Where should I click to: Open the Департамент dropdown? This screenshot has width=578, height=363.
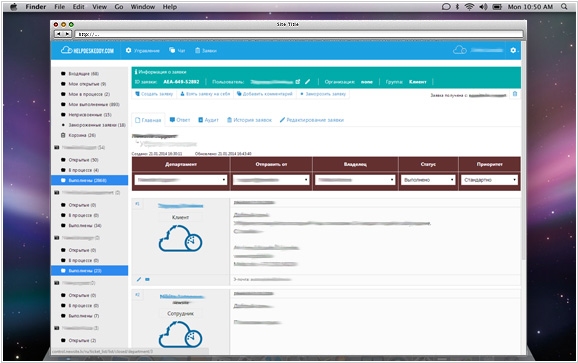181,180
